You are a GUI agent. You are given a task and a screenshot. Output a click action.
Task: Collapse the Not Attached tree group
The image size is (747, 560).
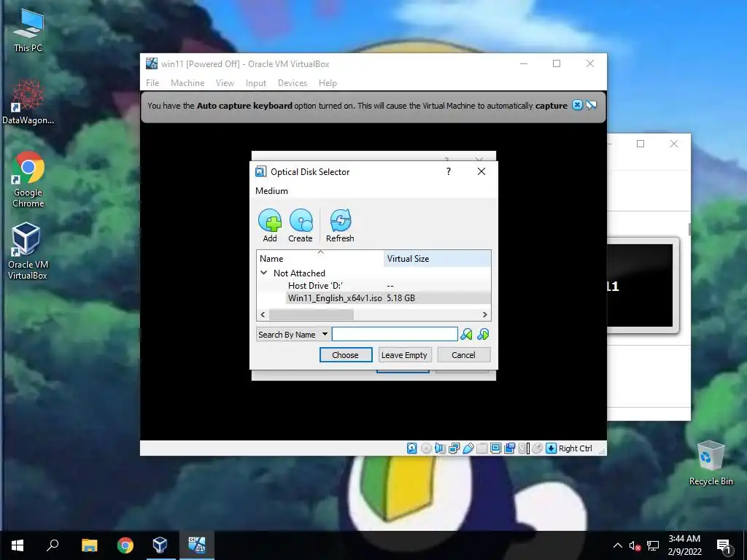click(x=263, y=273)
